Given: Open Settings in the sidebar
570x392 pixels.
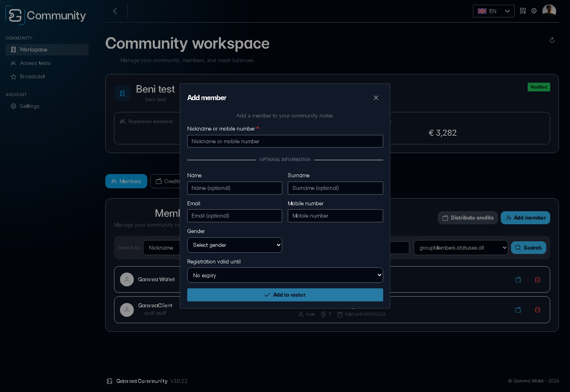Looking at the screenshot, I should click(x=47, y=106).
